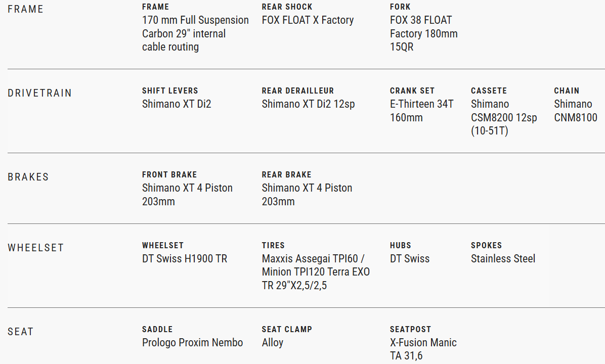Image resolution: width=605 pixels, height=364 pixels.
Task: Click the BRAKES section heading
Action: point(28,177)
